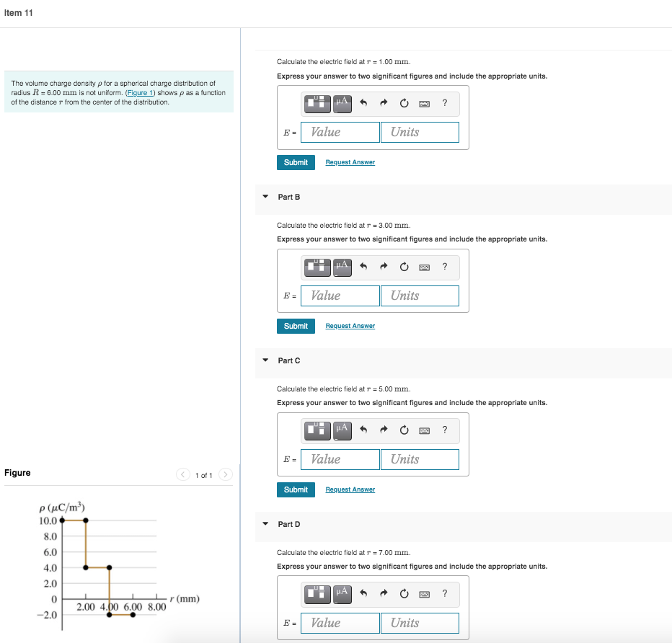The image size is (672, 643).
Task: Click the Value field for Part D
Action: pyautogui.click(x=340, y=624)
